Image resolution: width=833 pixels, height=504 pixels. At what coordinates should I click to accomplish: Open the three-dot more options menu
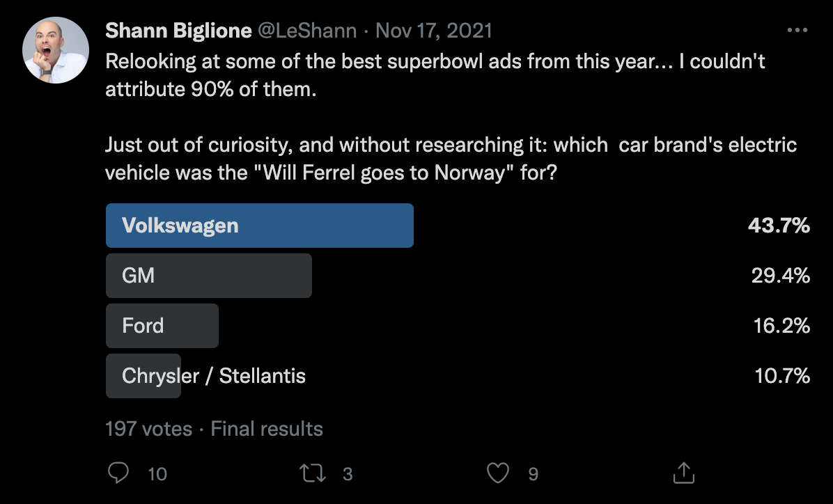click(x=797, y=31)
